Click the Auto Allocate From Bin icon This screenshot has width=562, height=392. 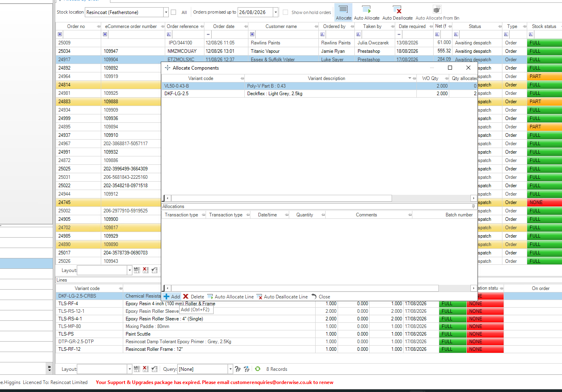tap(437, 10)
